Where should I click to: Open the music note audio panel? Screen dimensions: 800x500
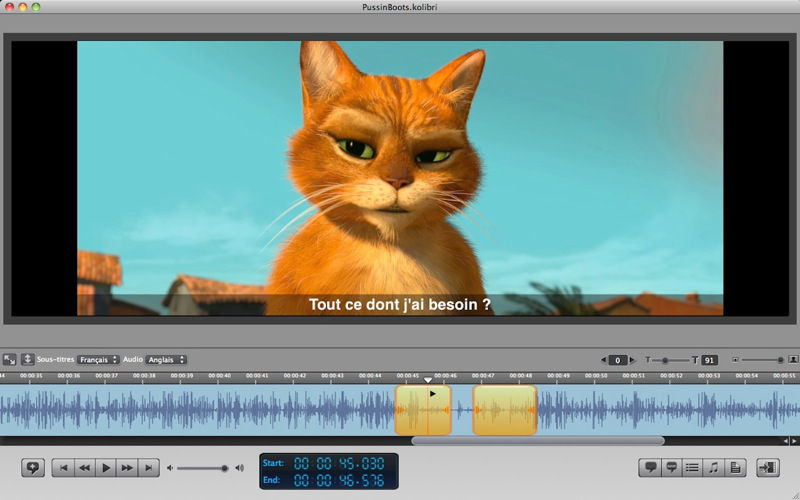(x=713, y=467)
